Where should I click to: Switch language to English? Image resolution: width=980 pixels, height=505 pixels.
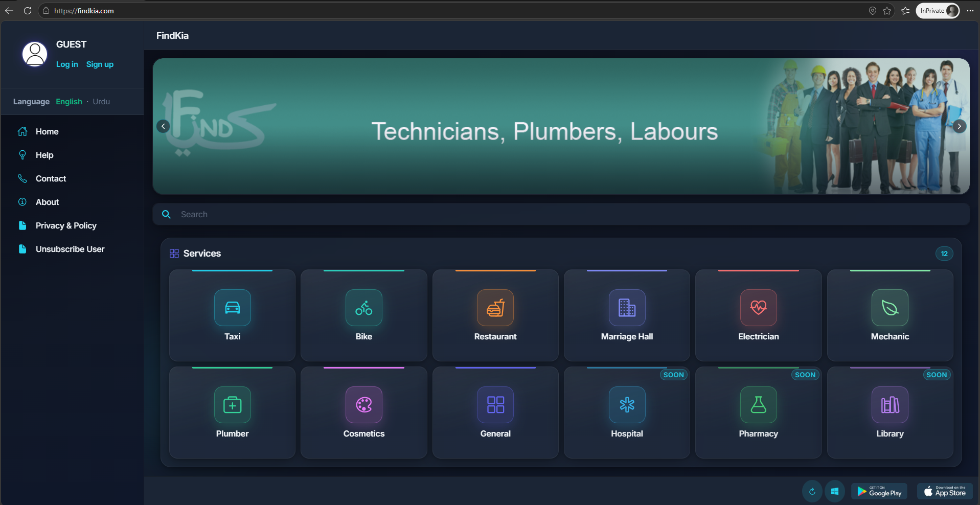tap(69, 102)
